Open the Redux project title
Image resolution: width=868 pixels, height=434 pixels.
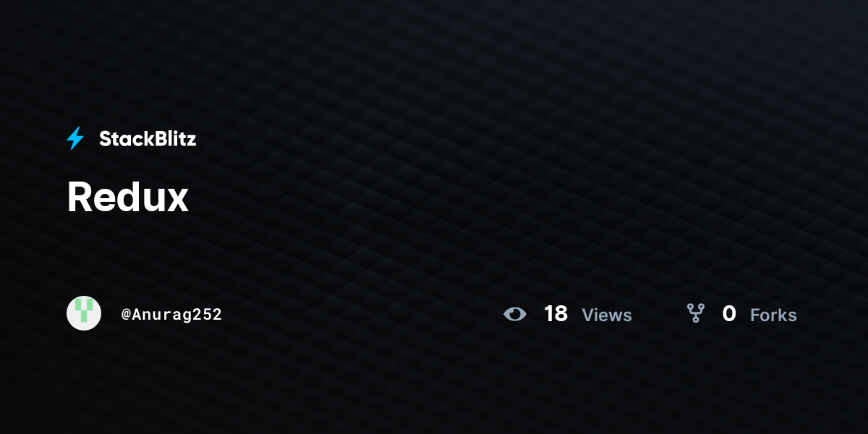pyautogui.click(x=128, y=197)
